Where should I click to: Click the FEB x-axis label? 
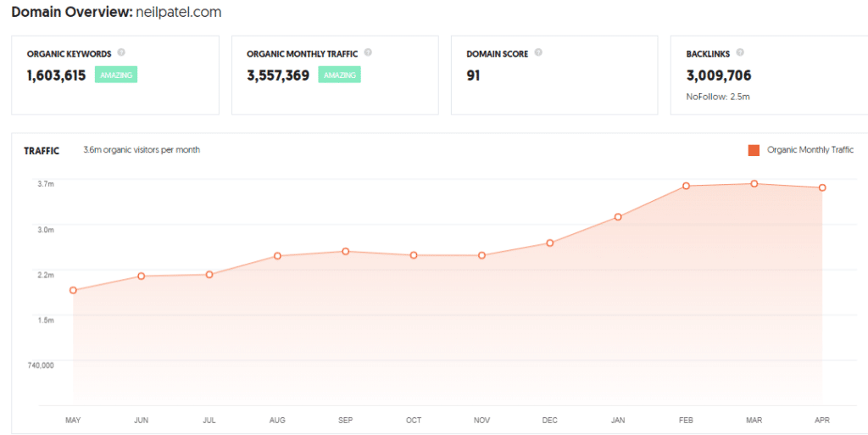tap(686, 421)
